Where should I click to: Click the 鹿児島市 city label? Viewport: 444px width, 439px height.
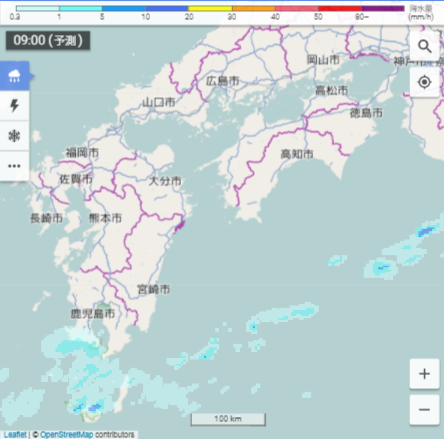(93, 313)
